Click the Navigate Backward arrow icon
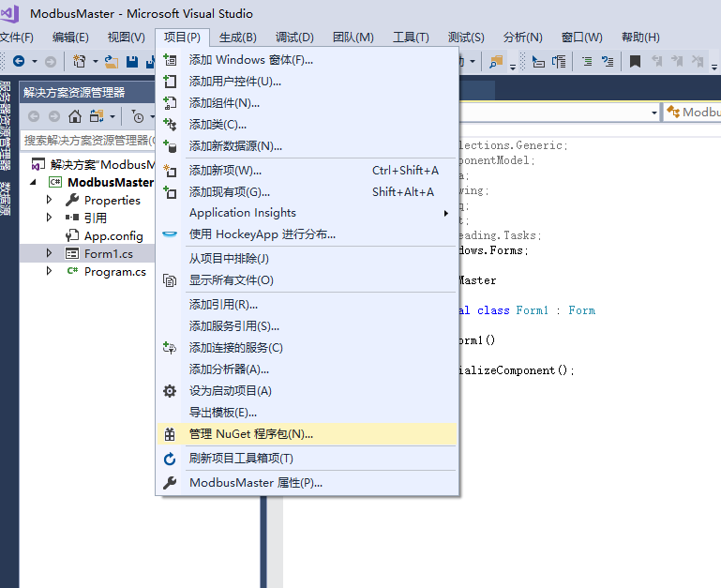Image resolution: width=721 pixels, height=588 pixels. [x=19, y=62]
